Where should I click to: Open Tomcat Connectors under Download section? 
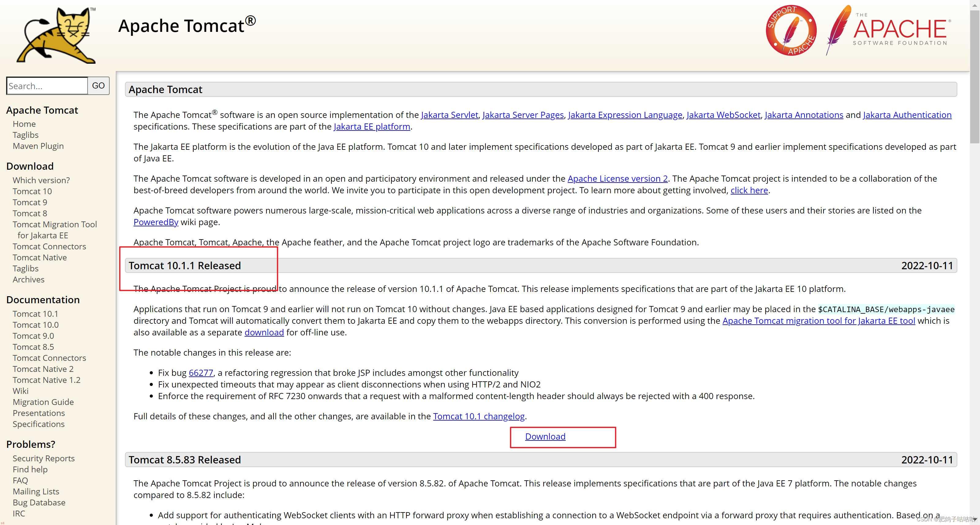(x=49, y=247)
